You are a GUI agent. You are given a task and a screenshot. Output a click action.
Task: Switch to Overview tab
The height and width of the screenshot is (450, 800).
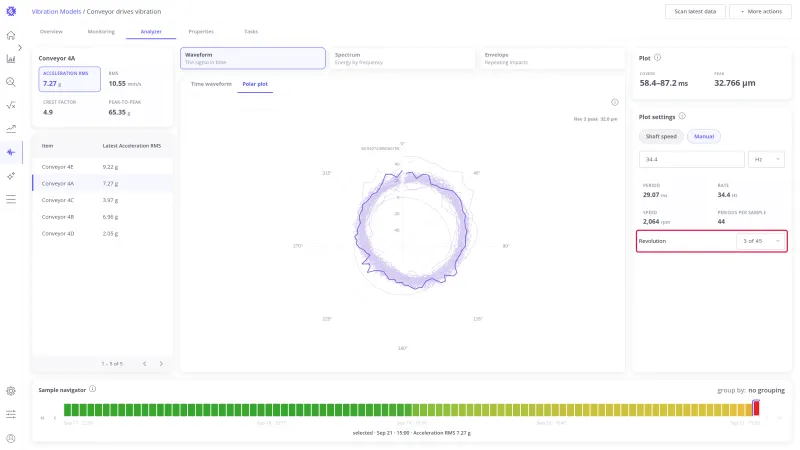[x=51, y=32]
